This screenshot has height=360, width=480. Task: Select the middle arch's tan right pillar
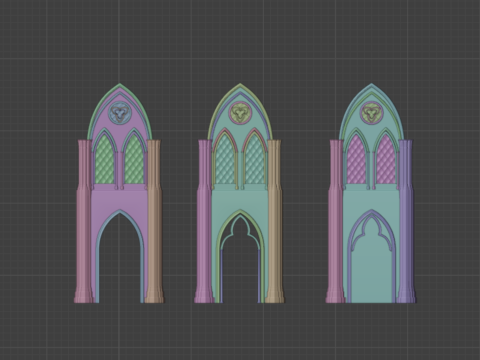coord(275,221)
